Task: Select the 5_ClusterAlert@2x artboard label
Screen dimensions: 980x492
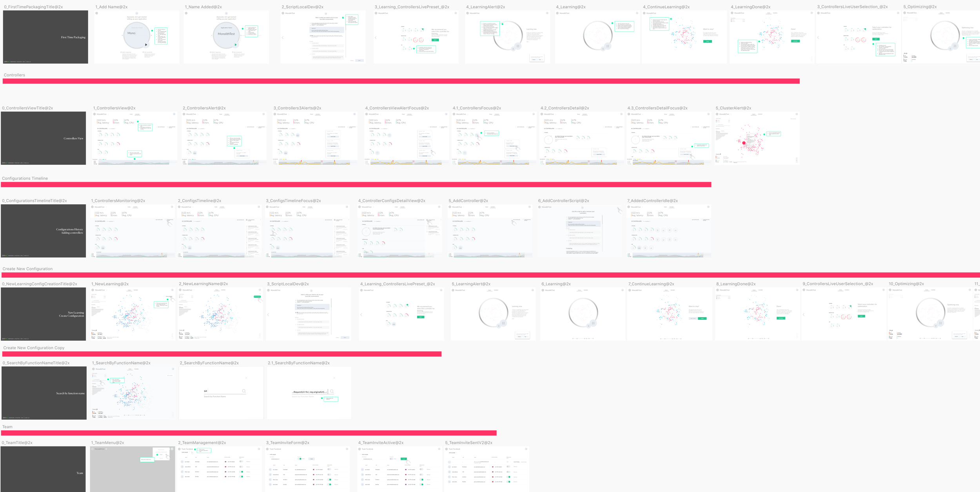Action: [x=733, y=108]
